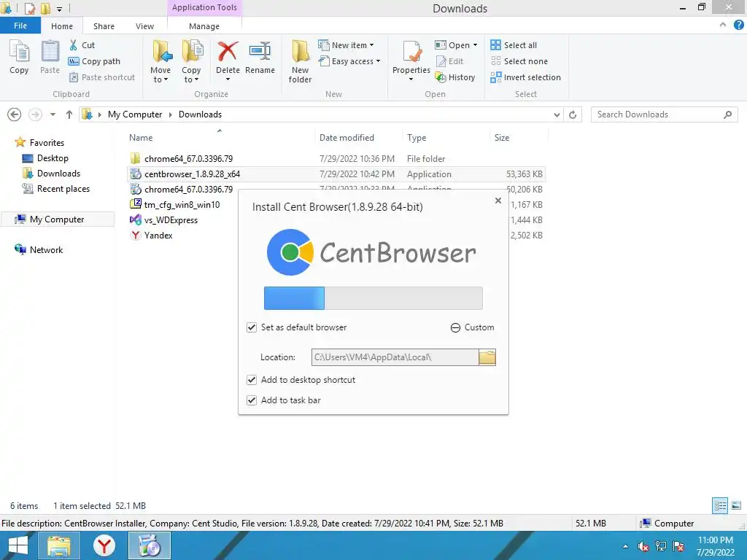Click Invert selection in ribbon
747x560 pixels.
point(525,77)
